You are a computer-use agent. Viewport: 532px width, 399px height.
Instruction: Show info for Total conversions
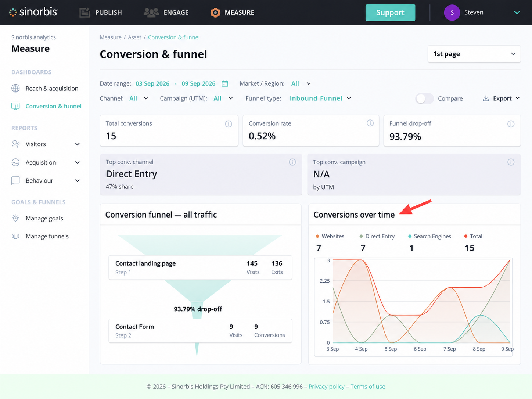click(x=229, y=124)
